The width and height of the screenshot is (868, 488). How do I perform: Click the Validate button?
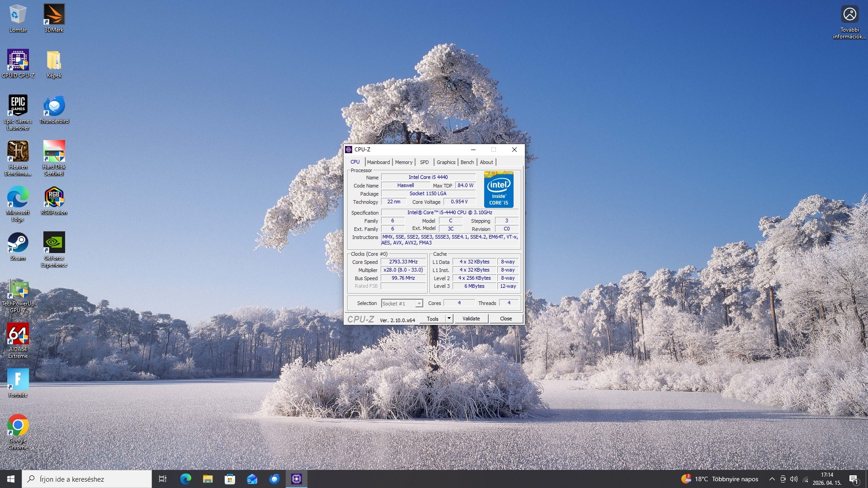coord(471,319)
